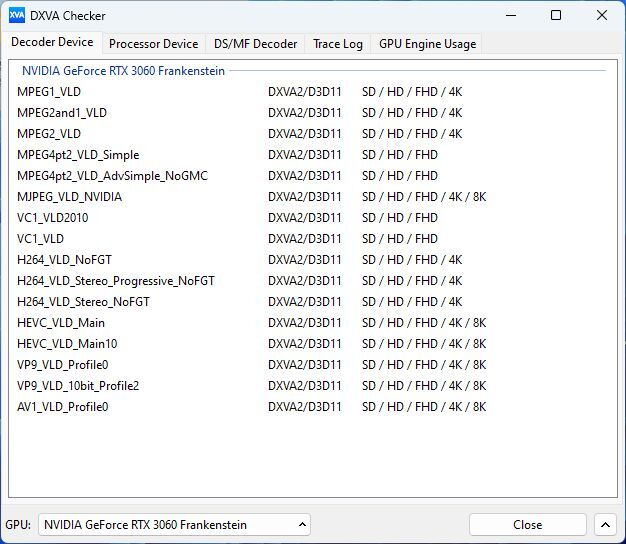Open the GPU selection dropdown
This screenshot has height=544, width=626.
174,524
